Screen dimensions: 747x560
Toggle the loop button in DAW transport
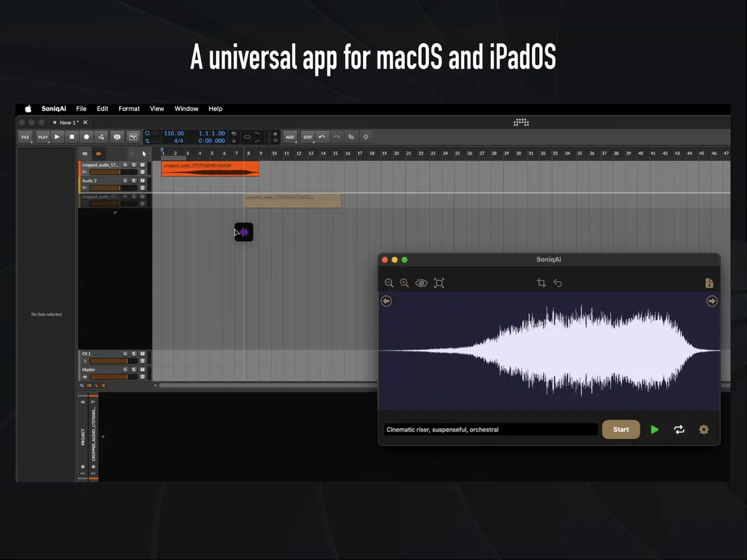[247, 137]
